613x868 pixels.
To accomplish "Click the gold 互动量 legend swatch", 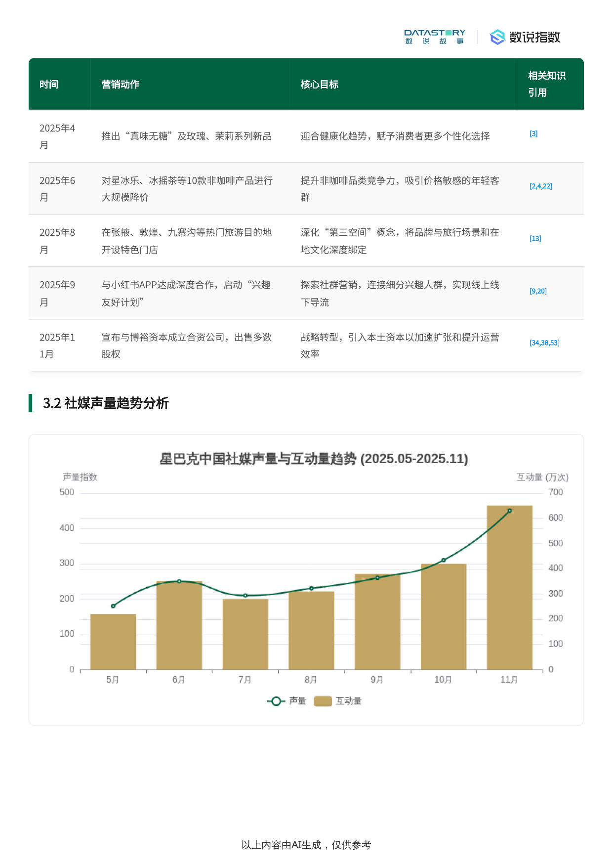I will [323, 701].
